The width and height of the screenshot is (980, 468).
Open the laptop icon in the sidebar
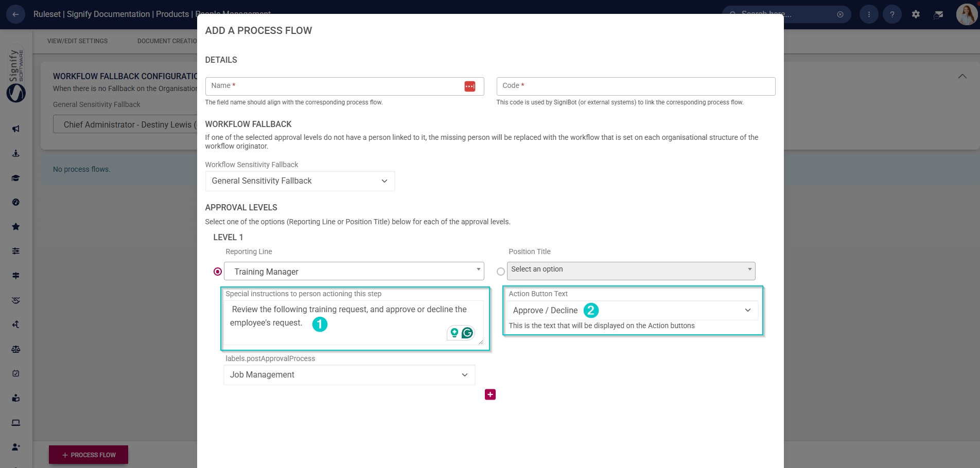click(16, 423)
